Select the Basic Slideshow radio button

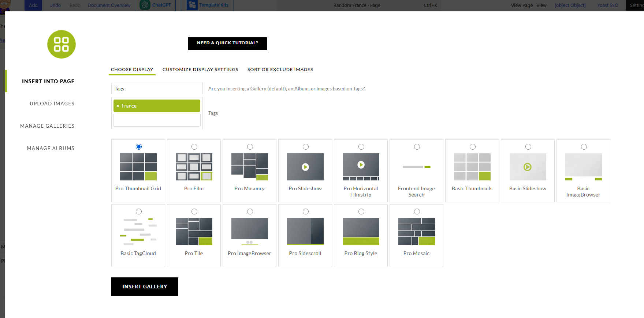(528, 147)
